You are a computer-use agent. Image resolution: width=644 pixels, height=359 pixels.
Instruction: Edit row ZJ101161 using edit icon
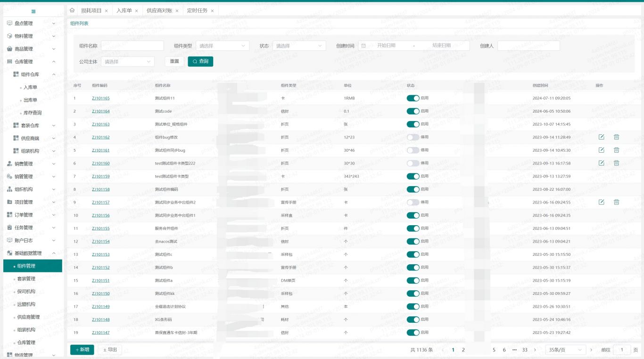[601, 150]
